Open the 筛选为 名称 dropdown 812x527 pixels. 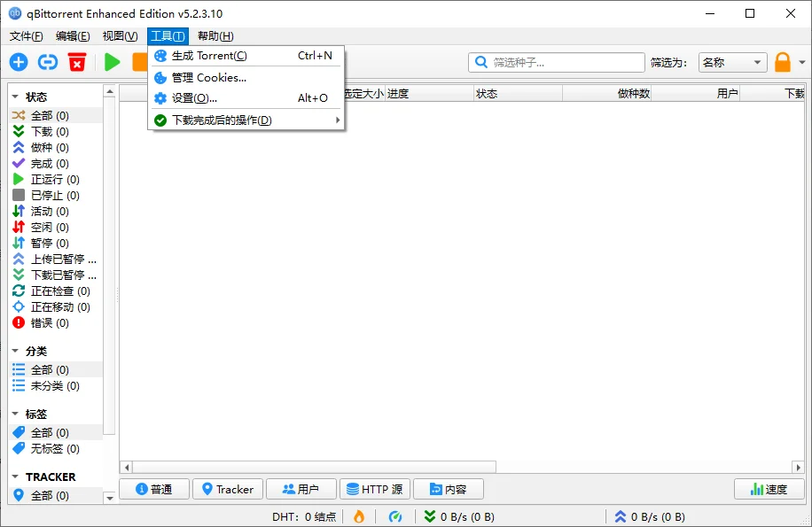(x=732, y=63)
